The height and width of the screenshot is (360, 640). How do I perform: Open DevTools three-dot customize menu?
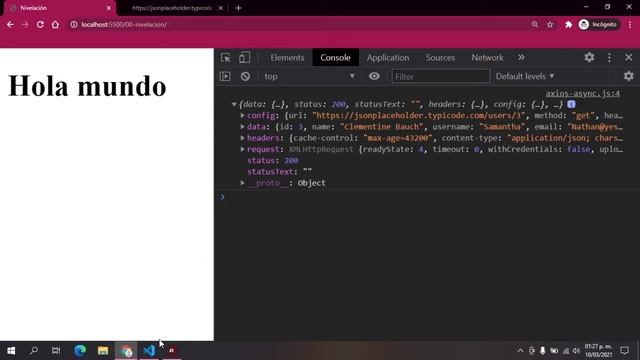(x=609, y=58)
